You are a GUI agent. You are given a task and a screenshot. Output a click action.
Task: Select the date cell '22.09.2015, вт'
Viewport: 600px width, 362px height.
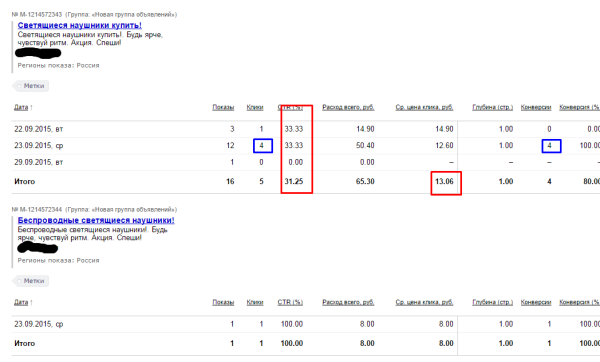39,129
